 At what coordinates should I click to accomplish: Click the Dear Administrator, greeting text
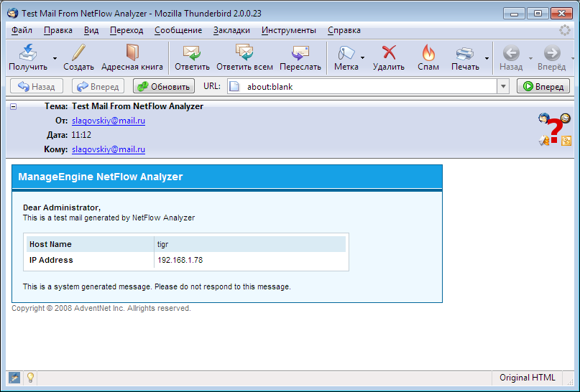(62, 207)
